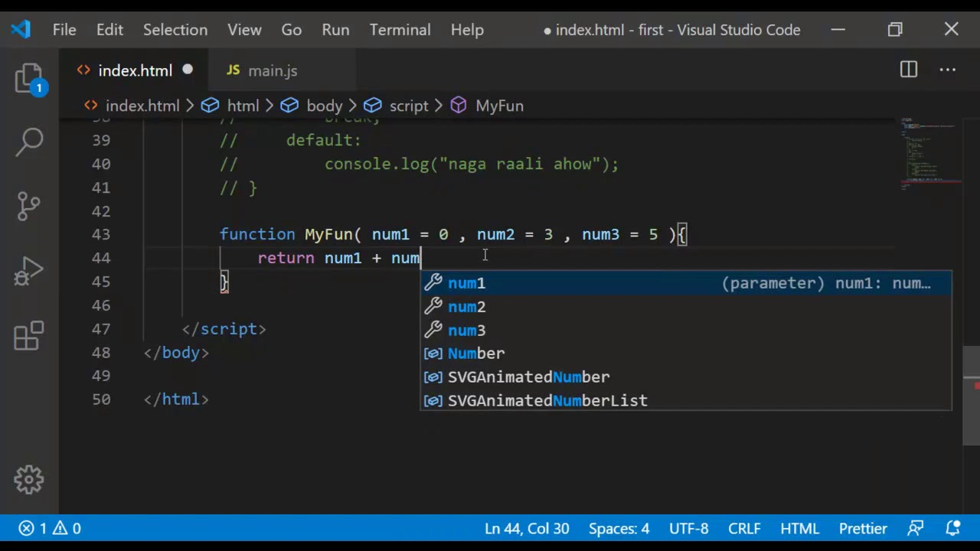This screenshot has width=980, height=551.
Task: Click the feedback icon in status bar
Action: [x=915, y=529]
